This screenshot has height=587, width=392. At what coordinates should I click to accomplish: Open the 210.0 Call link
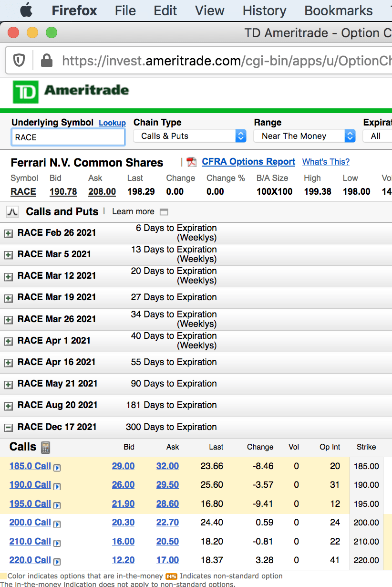pyautogui.click(x=30, y=542)
